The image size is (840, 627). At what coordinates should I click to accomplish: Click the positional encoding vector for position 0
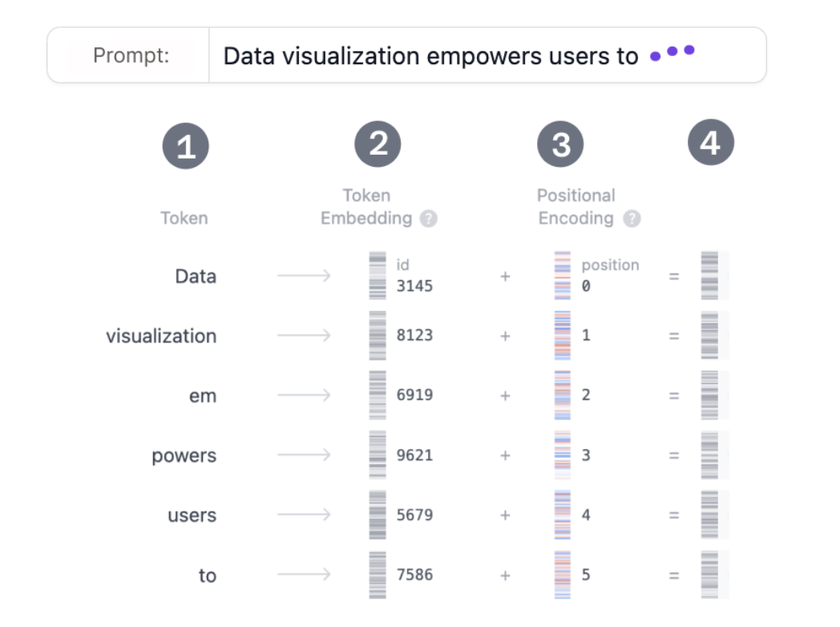563,276
